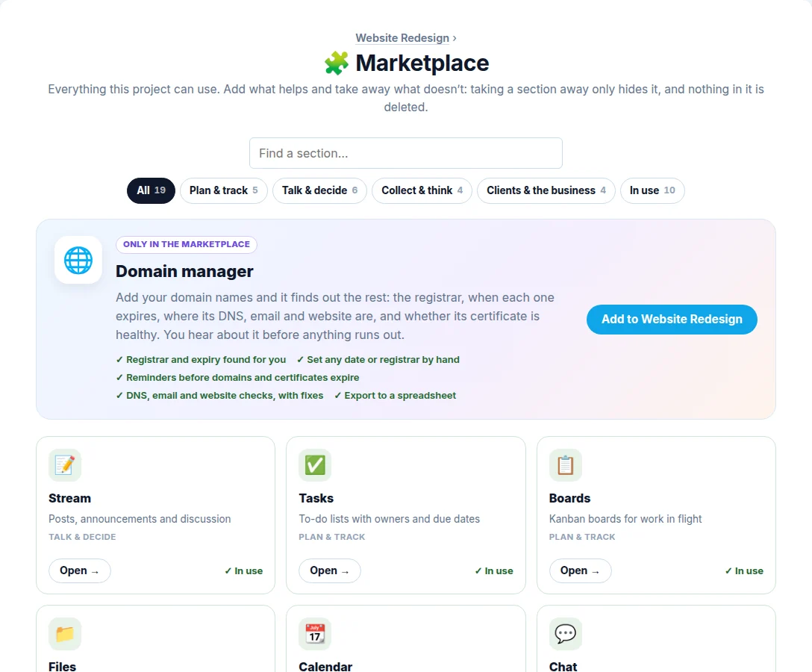Select the All 19 filter pill

152,190
